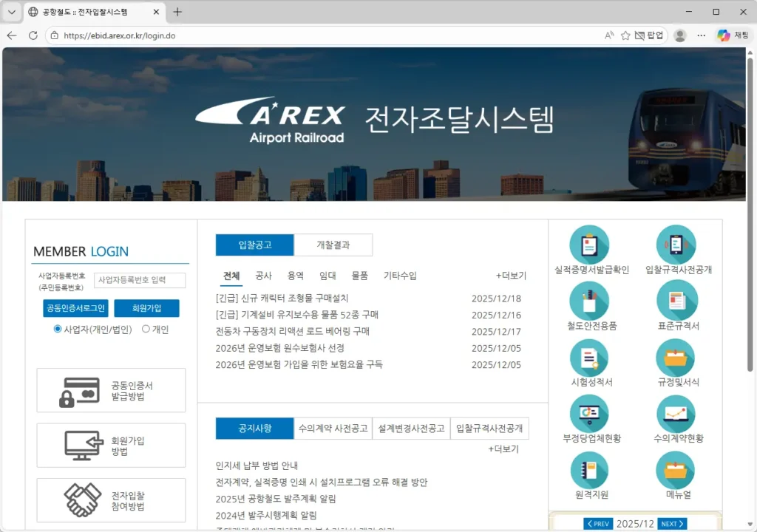The width and height of the screenshot is (757, 532).
Task: Open the 표준규격서 icon
Action: coord(676,300)
